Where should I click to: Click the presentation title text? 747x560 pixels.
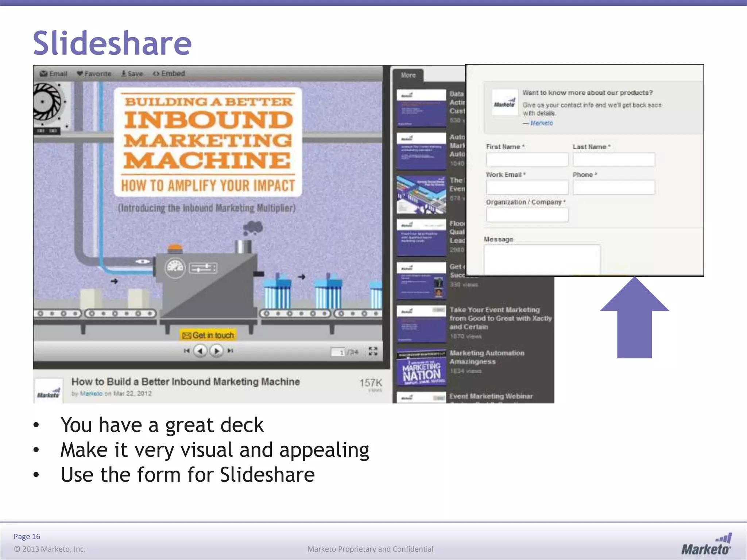[186, 382]
